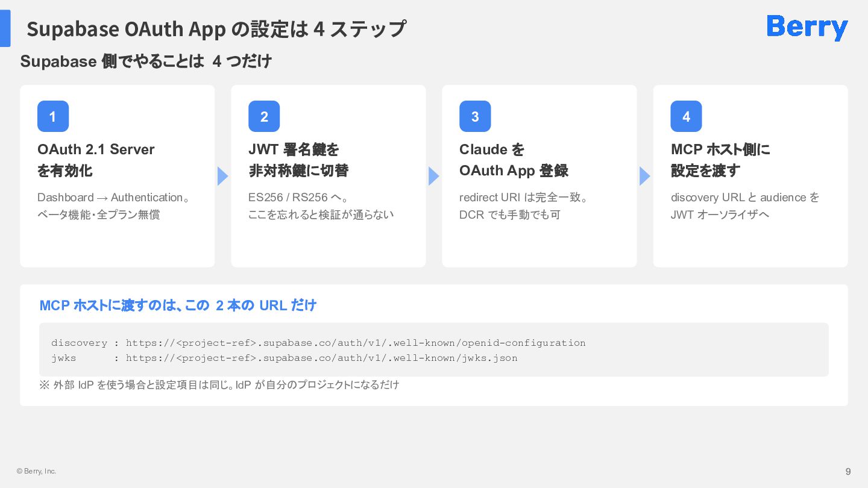
Task: Click the jwks.json URL line
Action: point(285,358)
